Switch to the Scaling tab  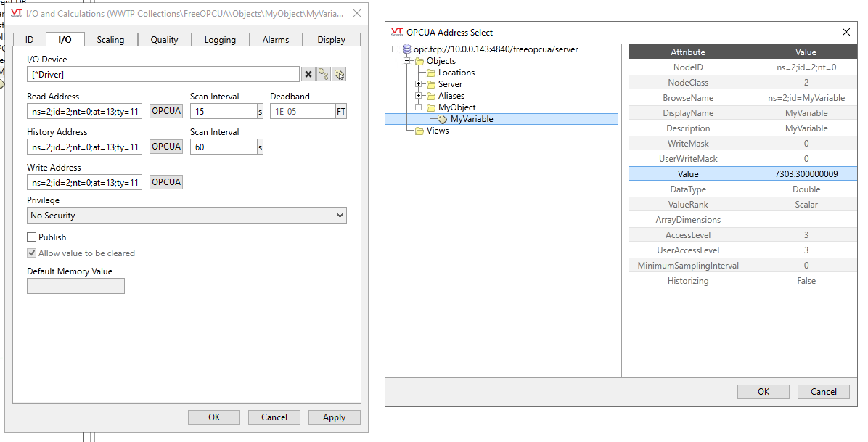110,40
